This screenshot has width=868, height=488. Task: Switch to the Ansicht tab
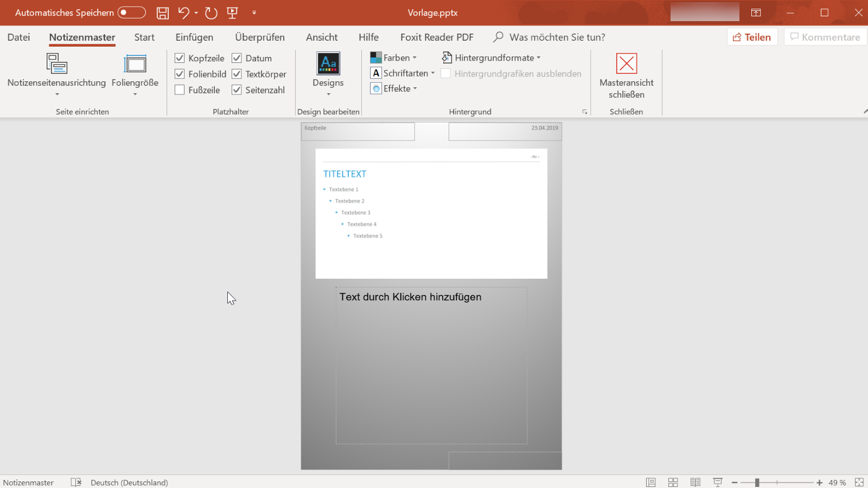click(x=322, y=37)
